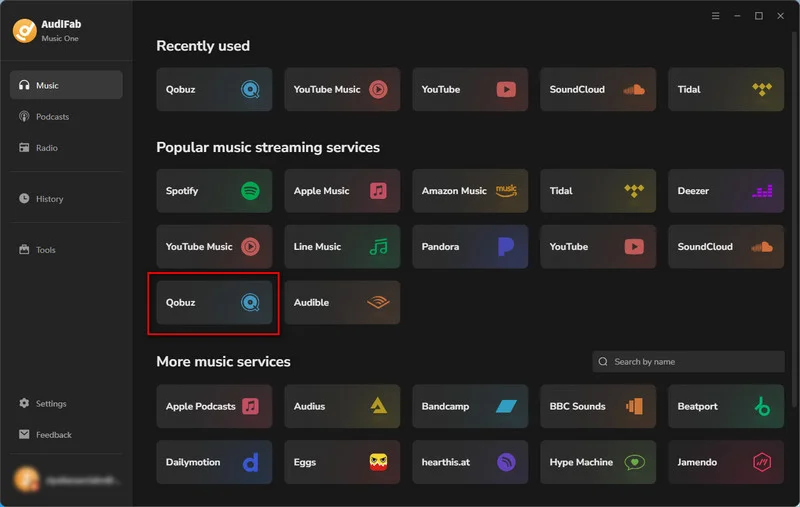
Task: Click the 'Deezer' label
Action: click(x=693, y=191)
